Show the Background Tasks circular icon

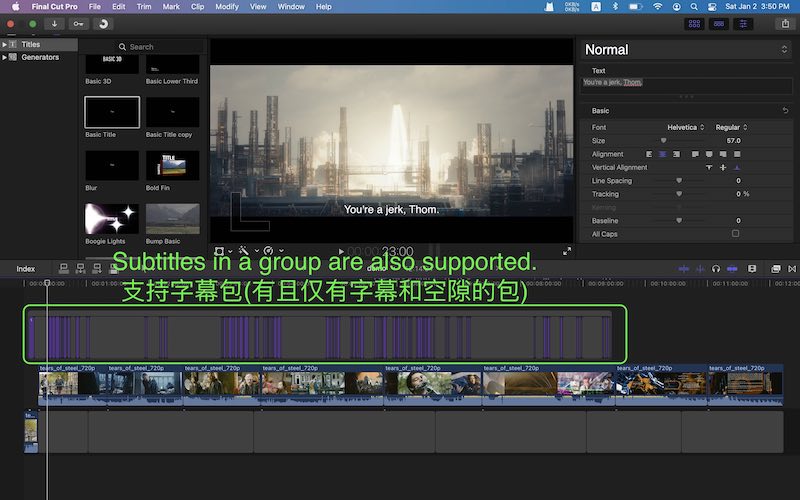point(104,23)
